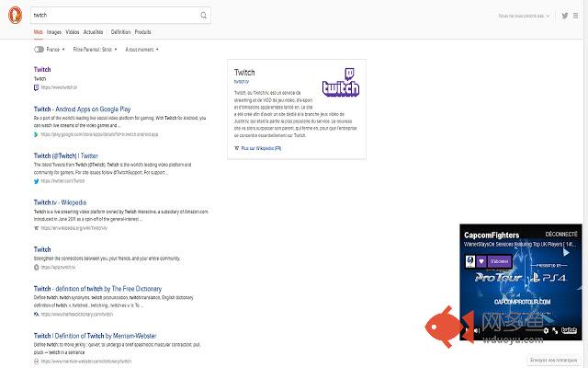Open video settings gear icon
Screen dimensions: 588x368
(546, 330)
